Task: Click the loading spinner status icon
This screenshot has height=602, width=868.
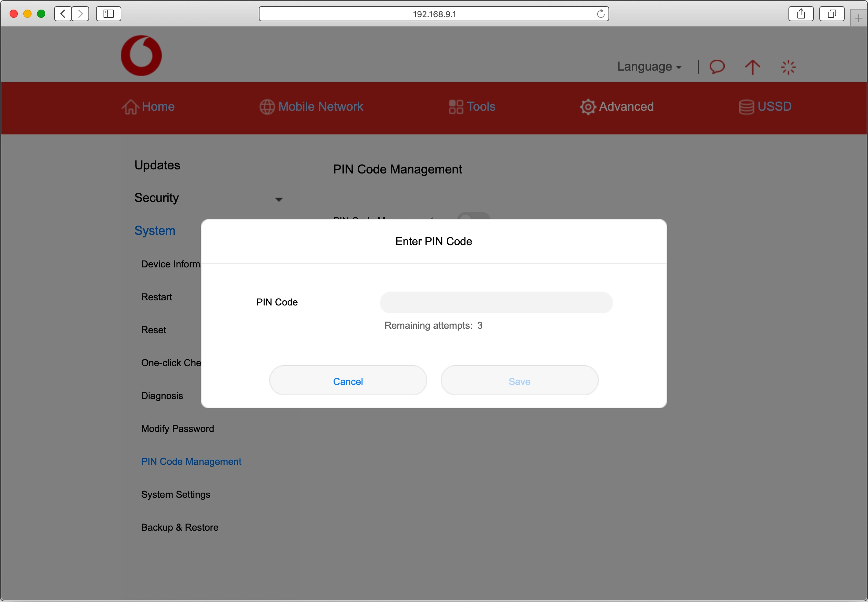Action: tap(788, 67)
